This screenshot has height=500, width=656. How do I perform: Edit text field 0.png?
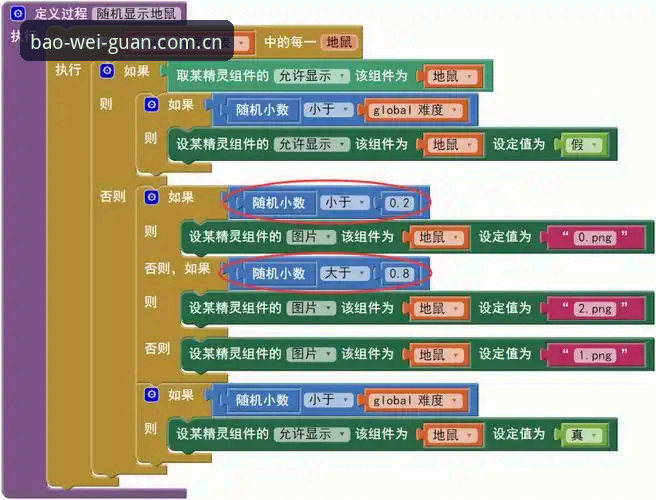pyautogui.click(x=595, y=238)
